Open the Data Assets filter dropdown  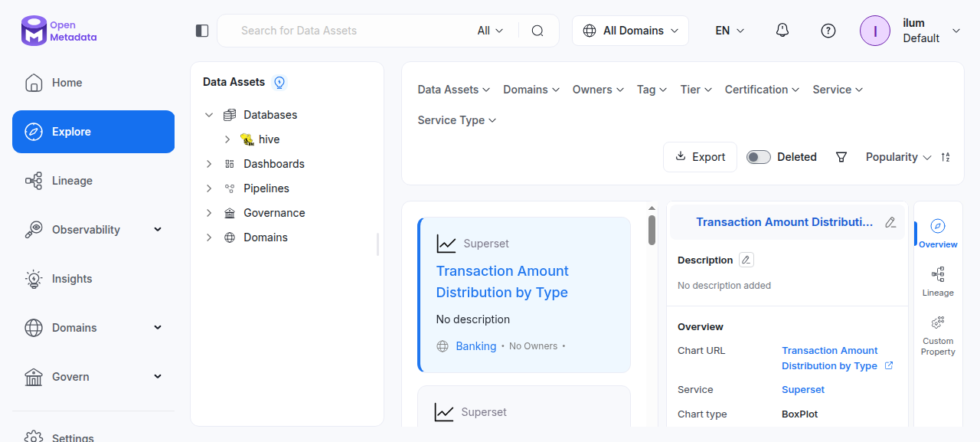[x=453, y=90]
